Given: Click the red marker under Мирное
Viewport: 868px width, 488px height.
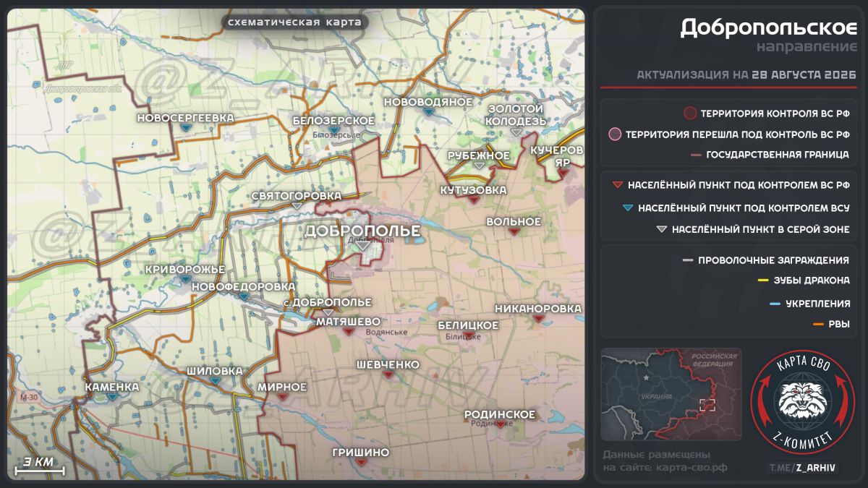Looking at the screenshot, I should [282, 397].
